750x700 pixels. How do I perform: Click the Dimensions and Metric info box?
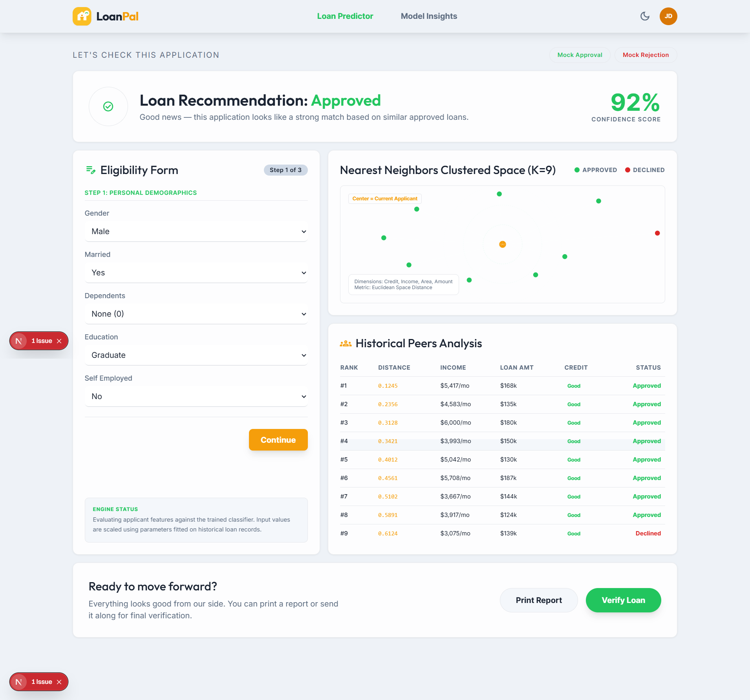[404, 284]
